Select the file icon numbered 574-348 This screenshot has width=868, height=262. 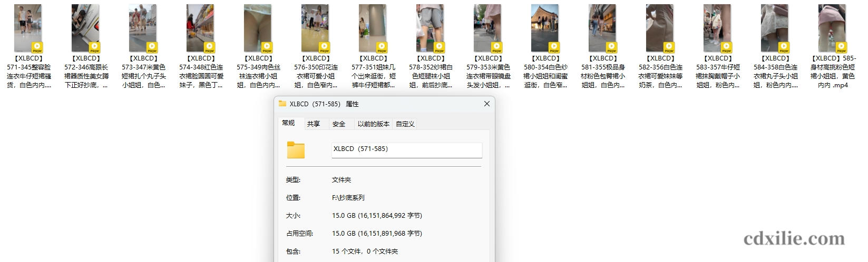pos(201,28)
